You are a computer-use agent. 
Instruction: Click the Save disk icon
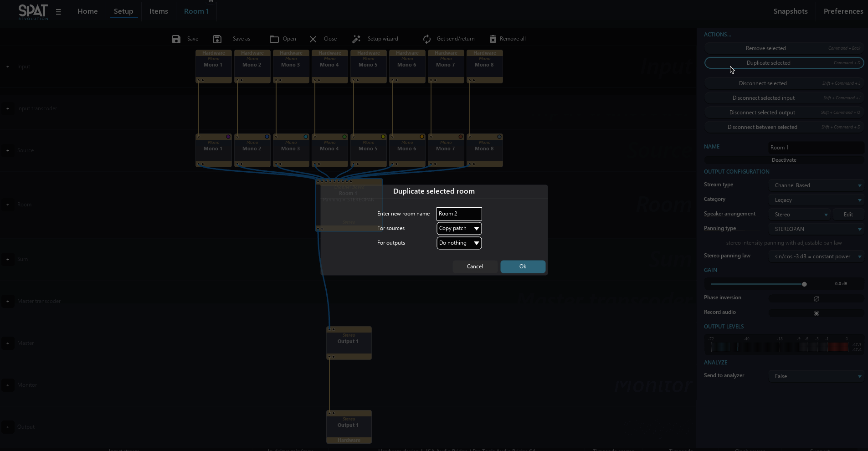click(176, 39)
